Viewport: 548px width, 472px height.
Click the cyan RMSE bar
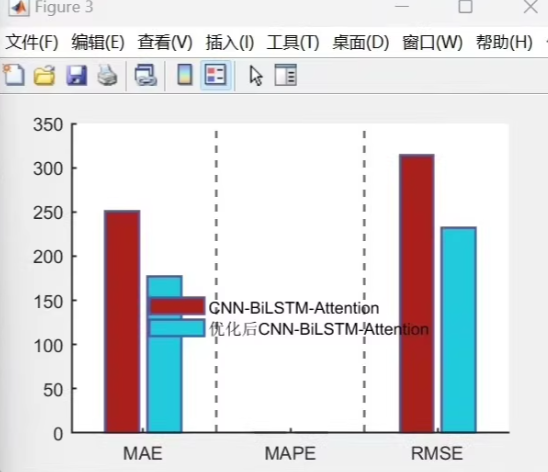[459, 330]
